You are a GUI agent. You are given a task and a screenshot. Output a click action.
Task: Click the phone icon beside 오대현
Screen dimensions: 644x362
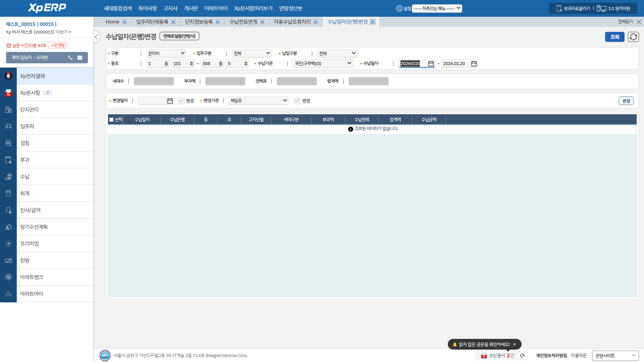click(x=70, y=58)
